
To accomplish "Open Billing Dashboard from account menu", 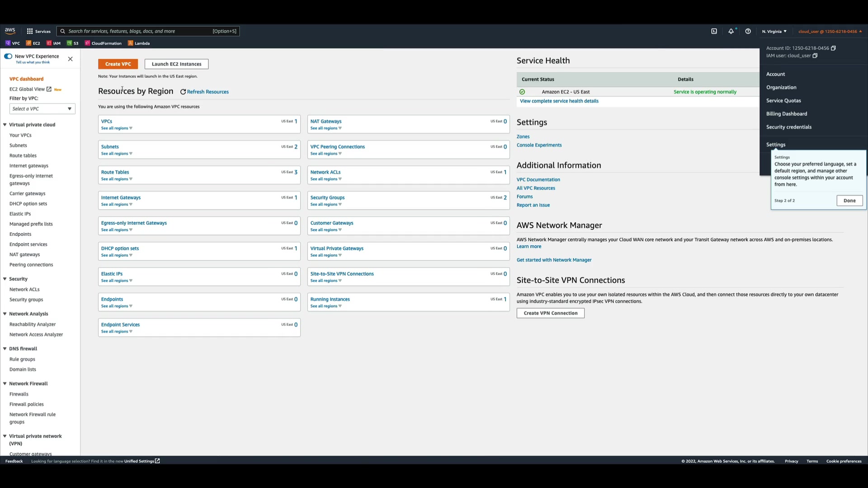I will 786,114.
